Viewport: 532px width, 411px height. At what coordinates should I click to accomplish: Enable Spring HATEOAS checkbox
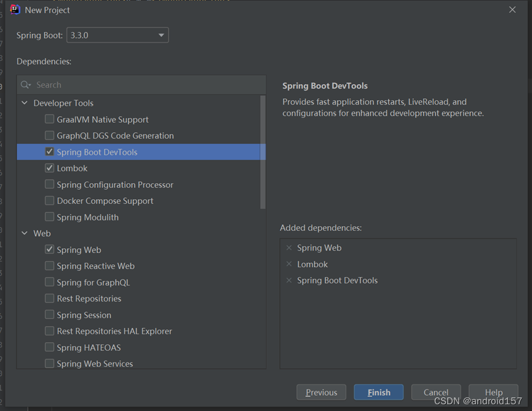(x=50, y=347)
